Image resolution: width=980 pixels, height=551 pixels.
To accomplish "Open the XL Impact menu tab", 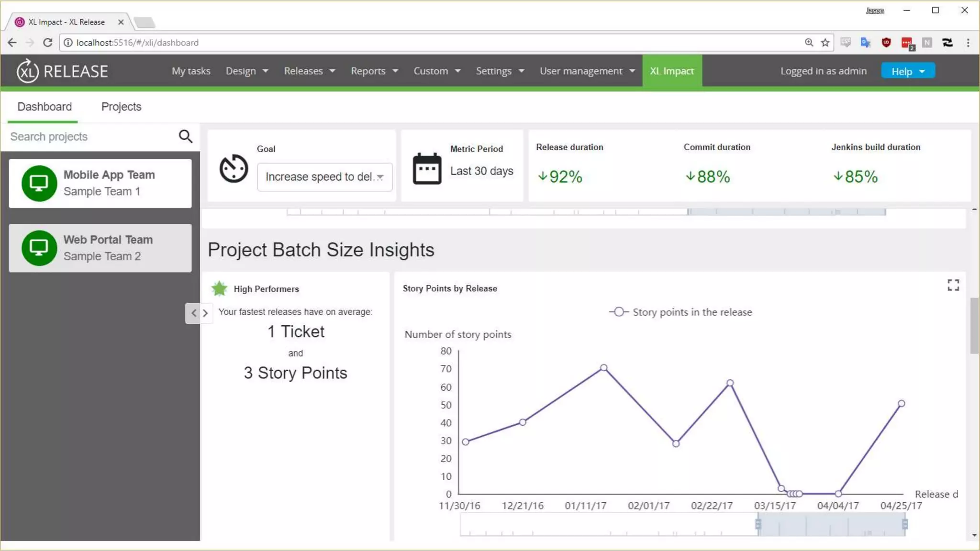I will [671, 71].
